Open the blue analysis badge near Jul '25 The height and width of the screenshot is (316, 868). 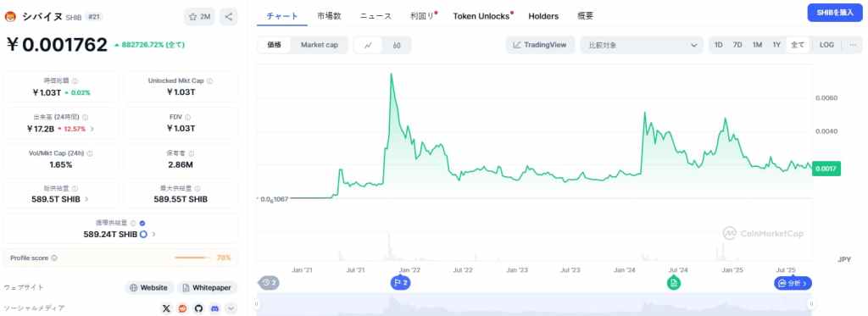pyautogui.click(x=793, y=283)
